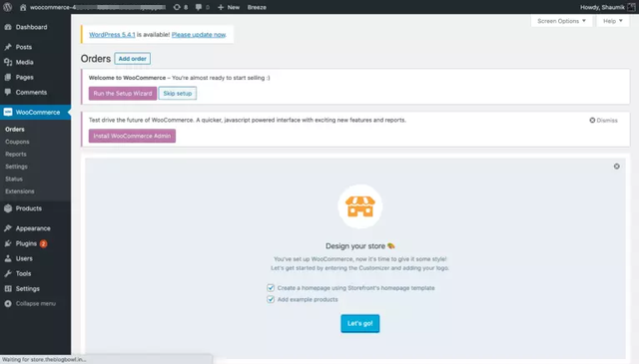Open the comments bubble icon in admin bar

(x=199, y=7)
